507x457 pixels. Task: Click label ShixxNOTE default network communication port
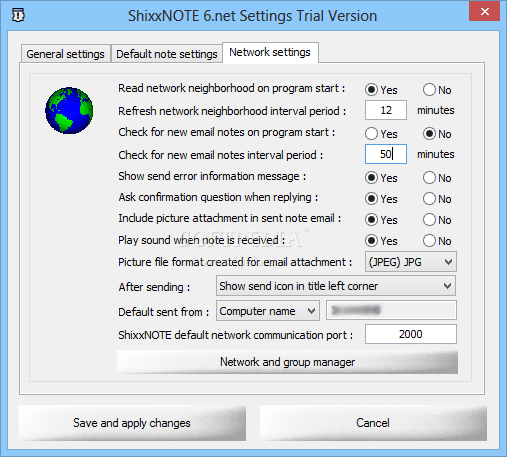coord(236,335)
